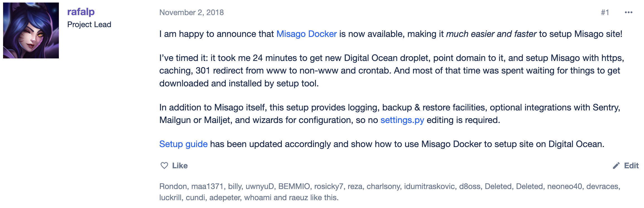Viewport: 644px width, 208px height.
Task: Open the settings.py link
Action: (402, 120)
